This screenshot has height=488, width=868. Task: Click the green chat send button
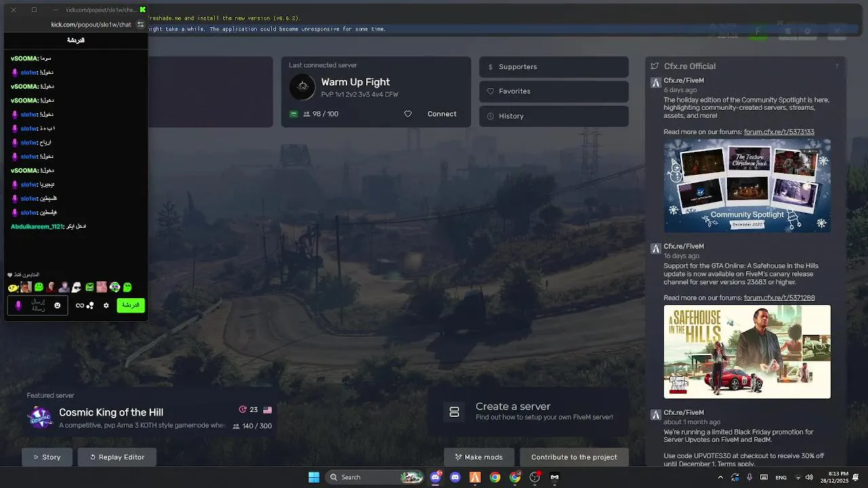131,305
